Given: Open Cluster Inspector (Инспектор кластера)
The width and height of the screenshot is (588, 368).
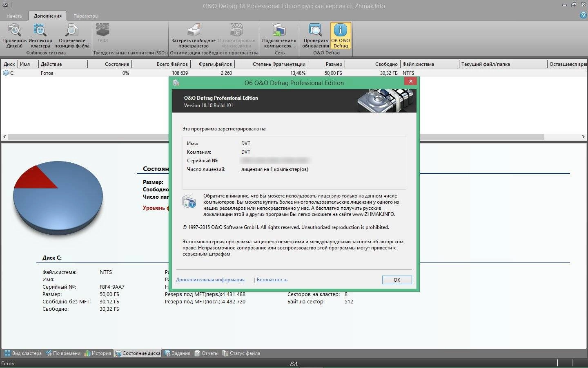Looking at the screenshot, I should [40, 36].
